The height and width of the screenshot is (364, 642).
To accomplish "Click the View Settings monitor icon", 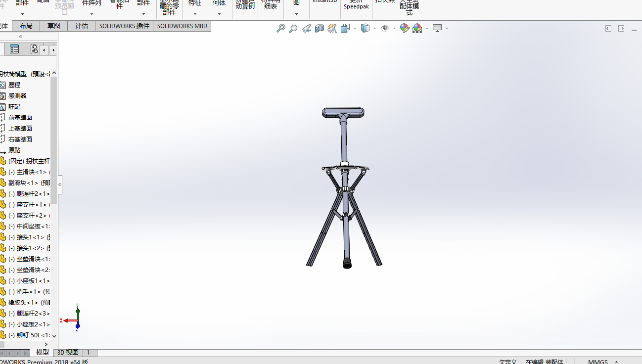I will coord(437,28).
